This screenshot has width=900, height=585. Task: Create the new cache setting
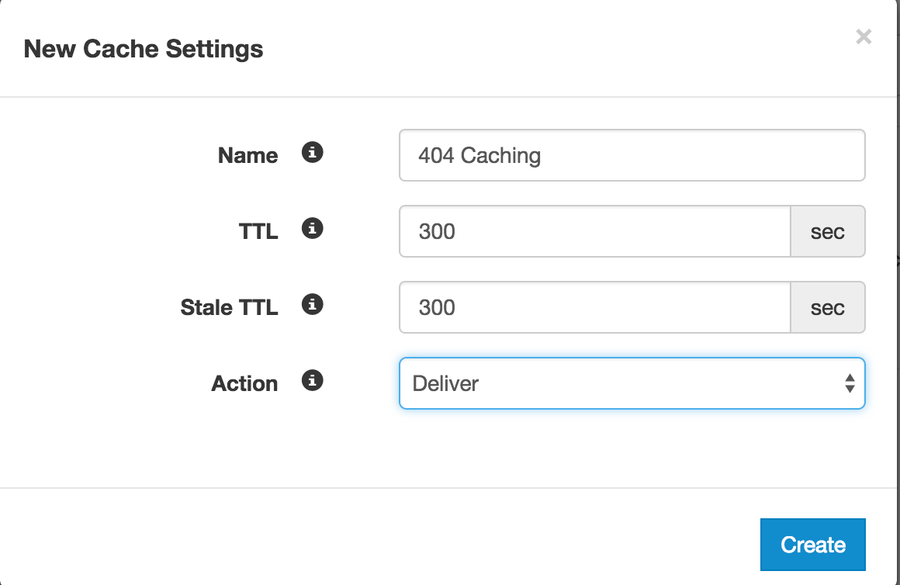[813, 544]
